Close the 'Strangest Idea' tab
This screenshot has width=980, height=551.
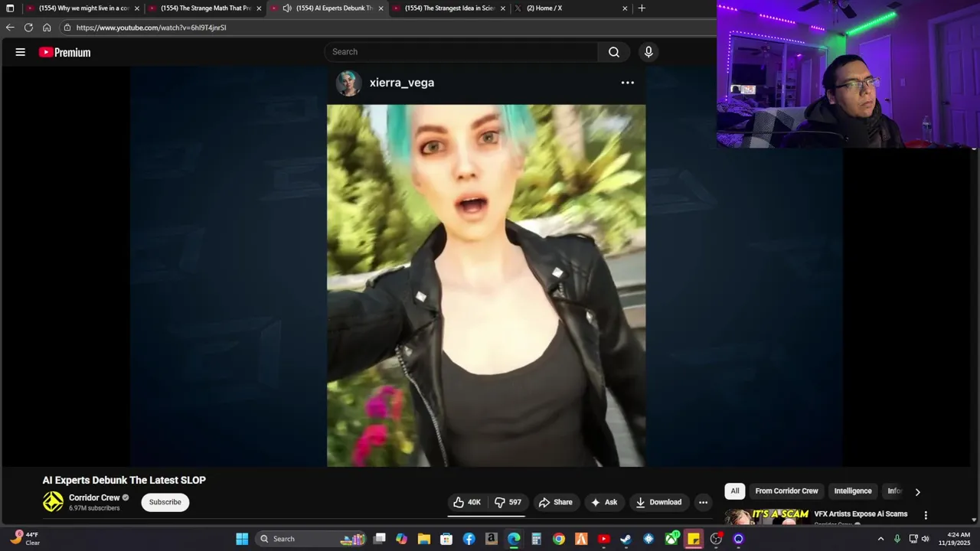pyautogui.click(x=503, y=8)
